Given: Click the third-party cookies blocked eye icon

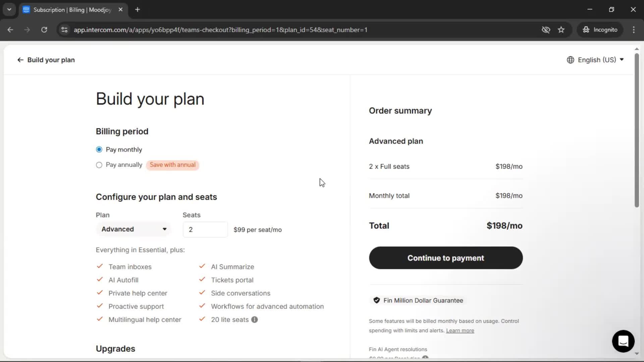Looking at the screenshot, I should 546,30.
